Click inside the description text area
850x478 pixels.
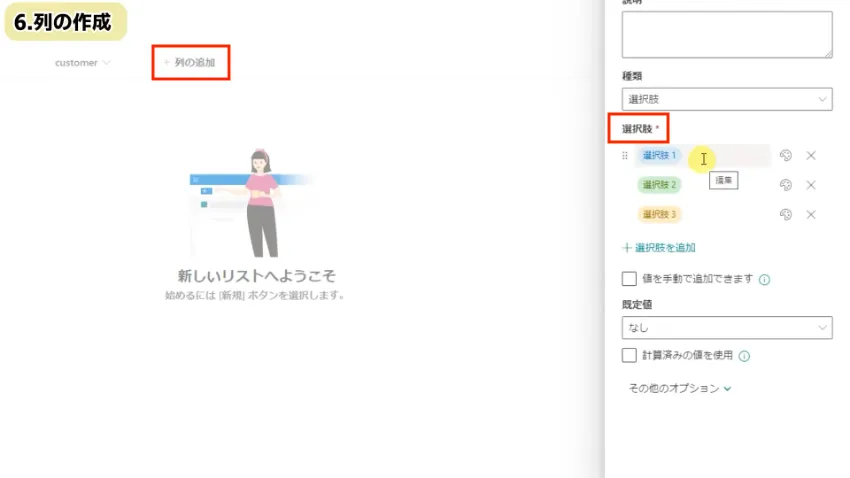coord(726,34)
